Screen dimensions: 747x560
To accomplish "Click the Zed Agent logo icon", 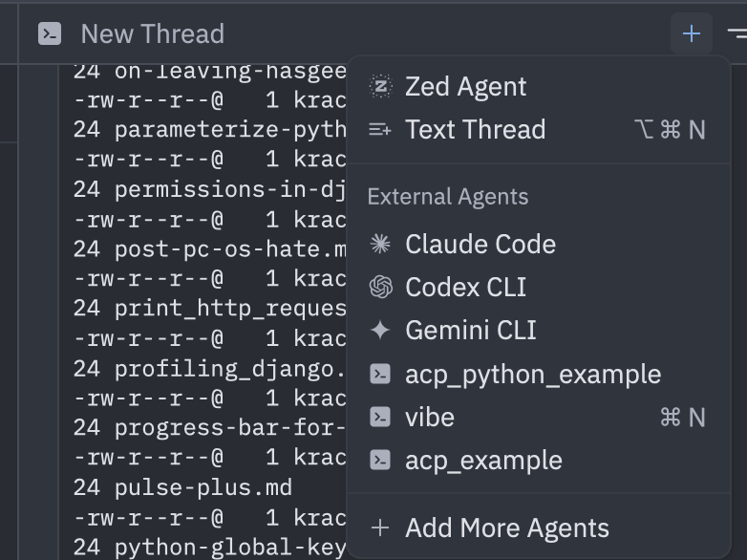I will 380,86.
